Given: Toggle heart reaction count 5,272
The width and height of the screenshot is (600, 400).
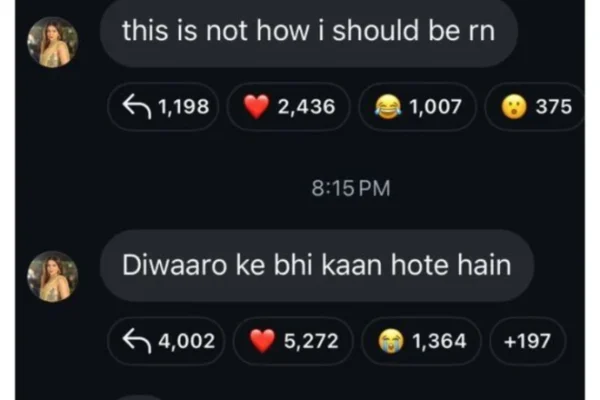Looking at the screenshot, I should (x=311, y=341).
